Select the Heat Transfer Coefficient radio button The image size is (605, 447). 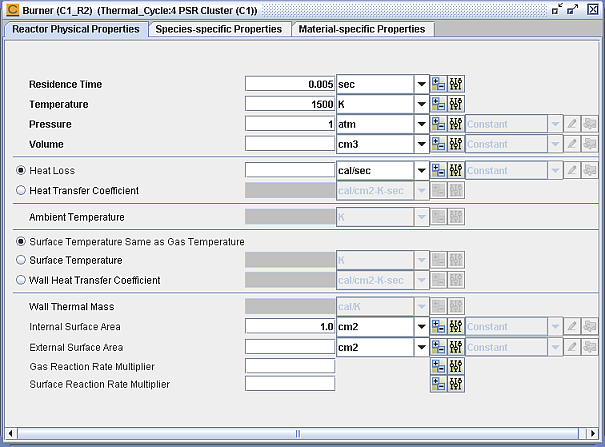22,190
